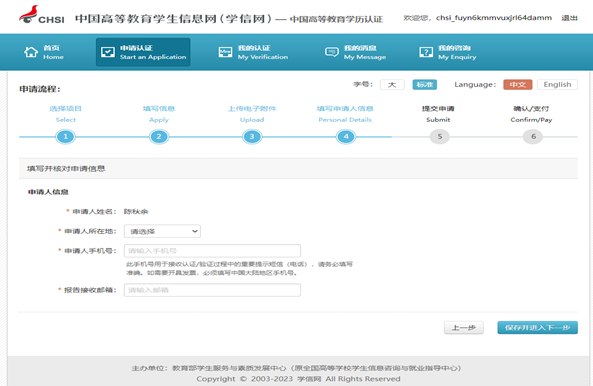Open the applicant location 请选择 dropdown

162,231
